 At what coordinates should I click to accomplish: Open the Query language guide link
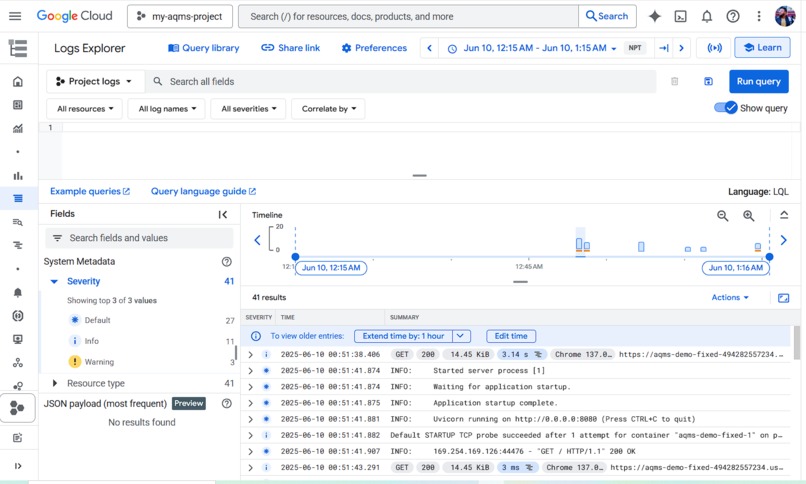point(203,192)
